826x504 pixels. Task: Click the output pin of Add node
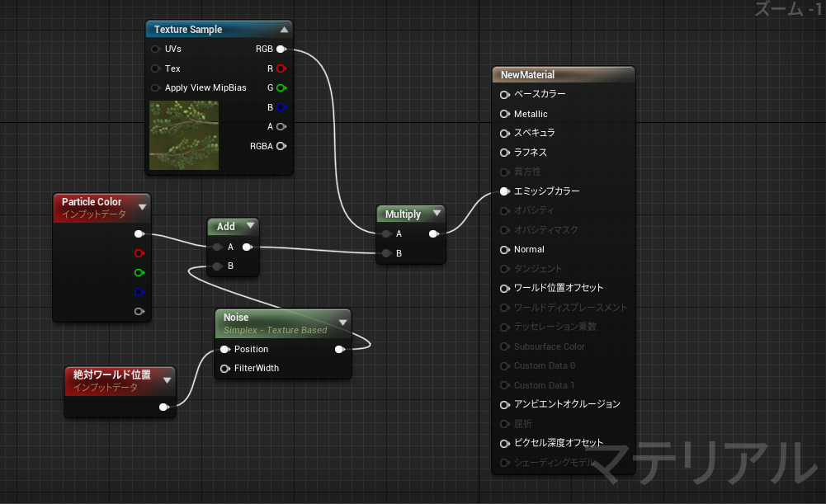tap(247, 247)
